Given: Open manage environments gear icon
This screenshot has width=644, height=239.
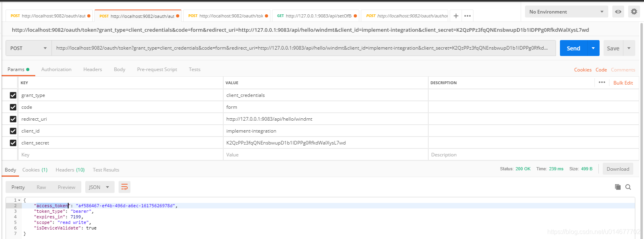Looking at the screenshot, I should click(x=634, y=12).
